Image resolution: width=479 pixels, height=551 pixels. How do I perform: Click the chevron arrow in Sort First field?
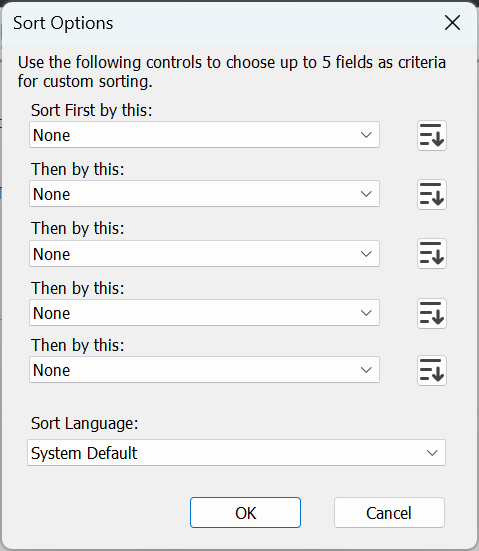(x=366, y=135)
